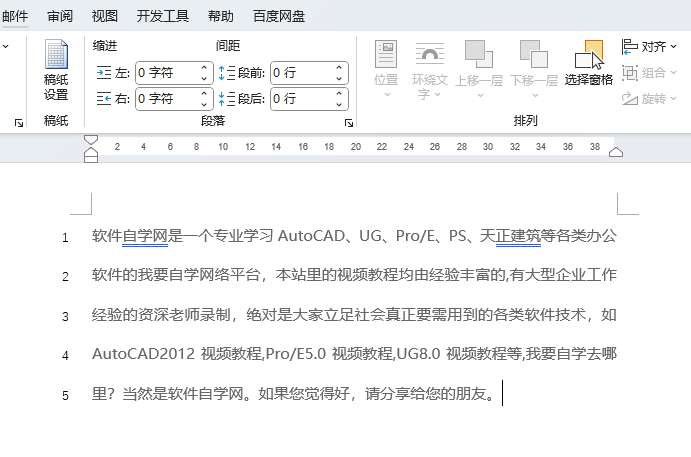Open the 帮助 ribbon tab

coord(220,16)
